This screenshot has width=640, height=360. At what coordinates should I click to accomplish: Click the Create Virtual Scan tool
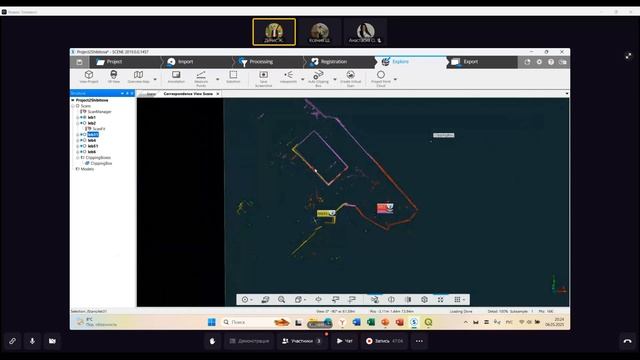tap(351, 78)
